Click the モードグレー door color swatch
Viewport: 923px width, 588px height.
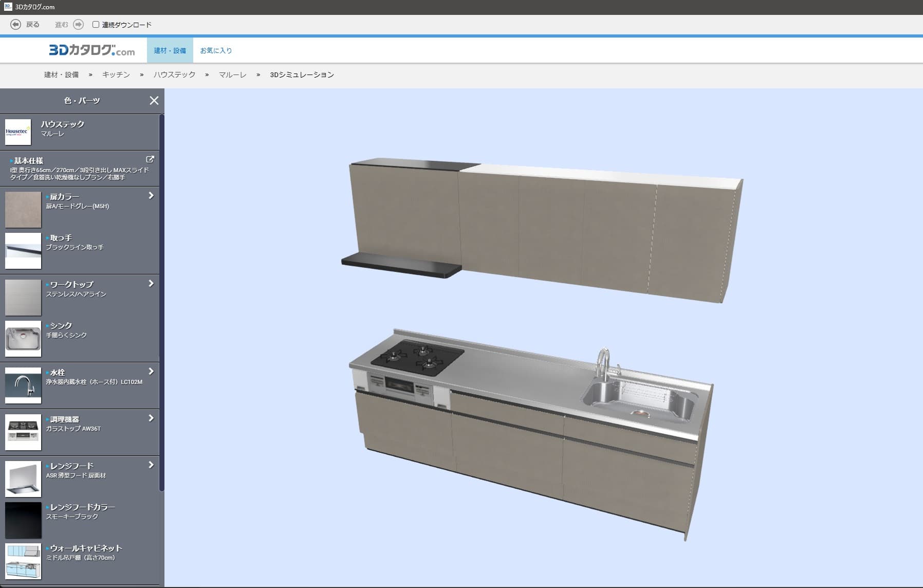[23, 210]
